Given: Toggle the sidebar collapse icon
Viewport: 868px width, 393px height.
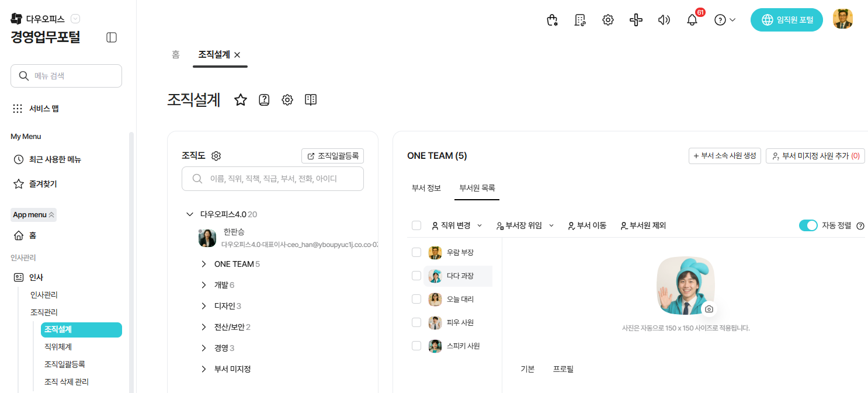Looking at the screenshot, I should coord(112,37).
